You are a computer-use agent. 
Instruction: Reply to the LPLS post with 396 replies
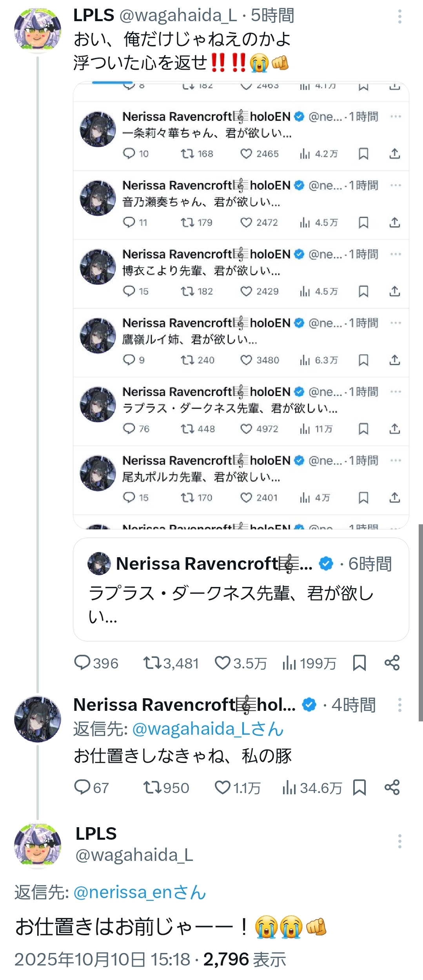click(82, 663)
